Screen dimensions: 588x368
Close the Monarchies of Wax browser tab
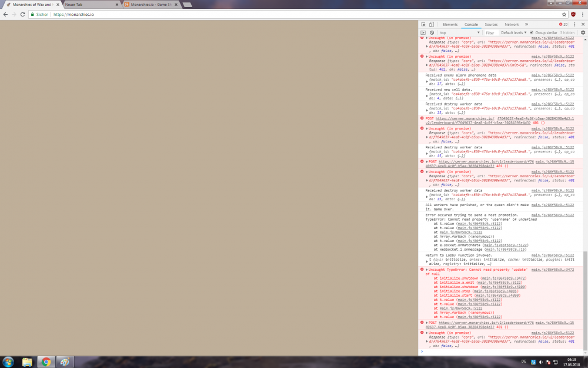click(58, 5)
